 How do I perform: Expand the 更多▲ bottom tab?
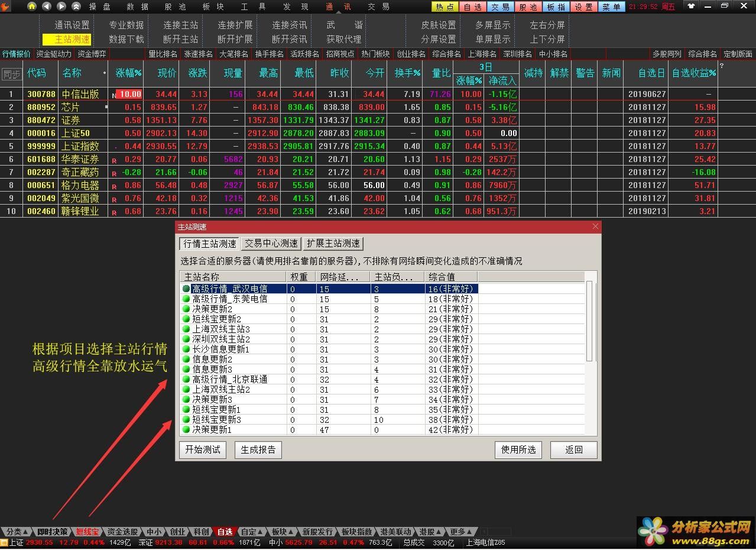coord(461,532)
